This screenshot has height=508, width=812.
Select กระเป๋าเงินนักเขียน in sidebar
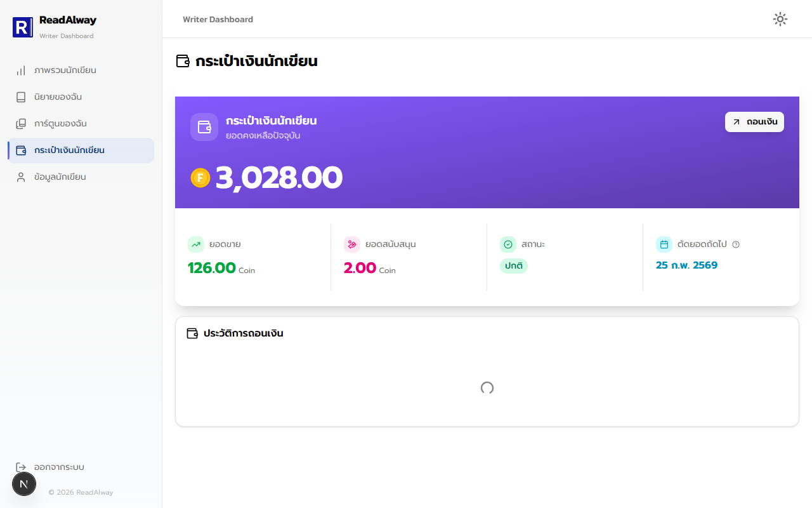(81, 150)
